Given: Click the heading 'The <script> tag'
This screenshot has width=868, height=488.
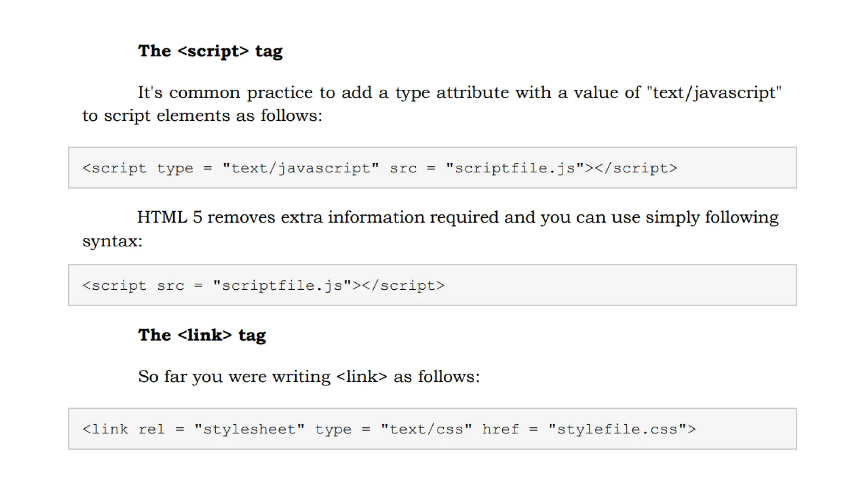Looking at the screenshot, I should pyautogui.click(x=210, y=51).
